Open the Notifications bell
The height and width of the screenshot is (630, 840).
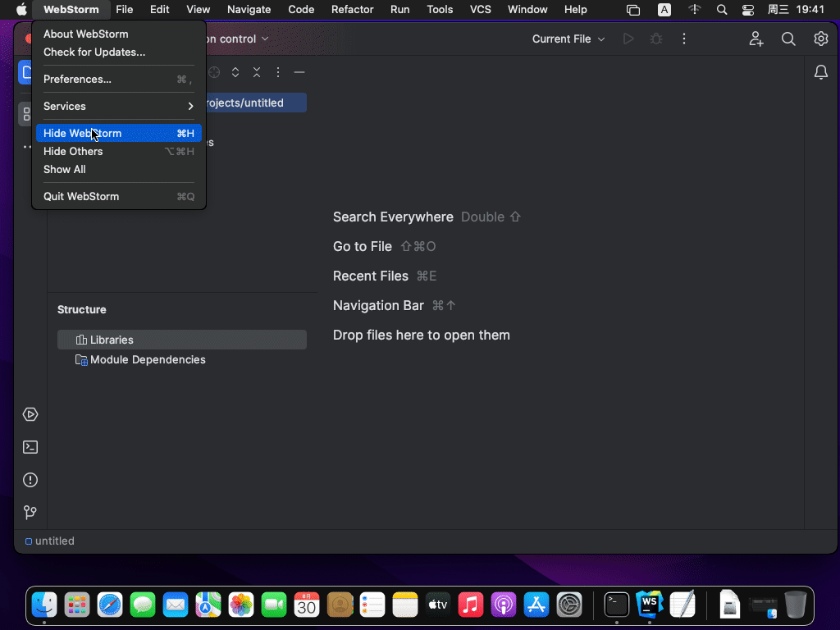pyautogui.click(x=820, y=72)
